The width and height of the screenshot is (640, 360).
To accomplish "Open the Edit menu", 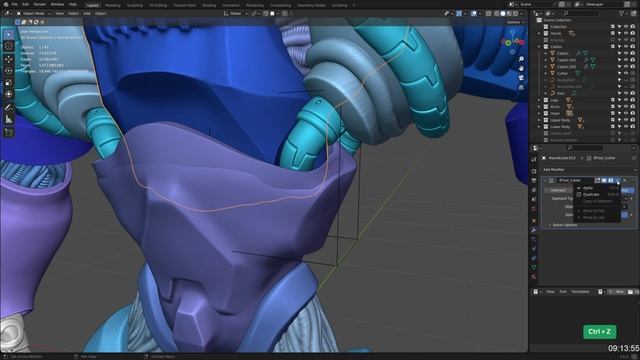I will pos(25,4).
